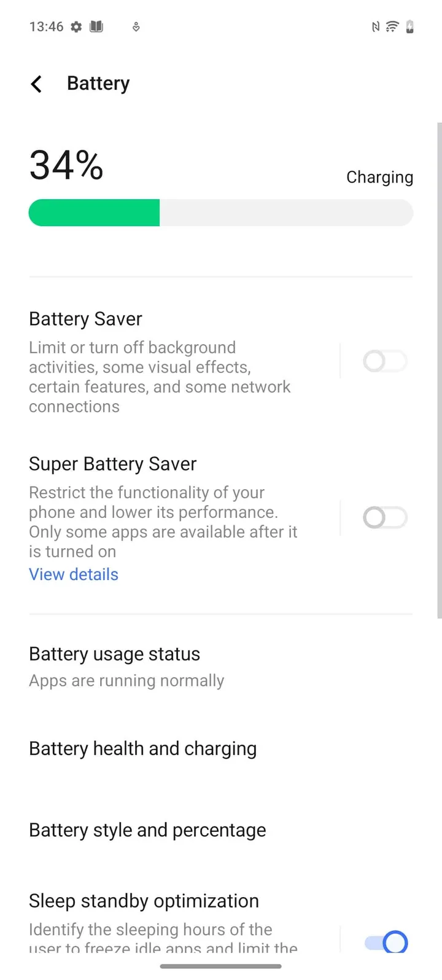Open Battery style and percentage
Image resolution: width=442 pixels, height=980 pixels.
[x=147, y=830]
